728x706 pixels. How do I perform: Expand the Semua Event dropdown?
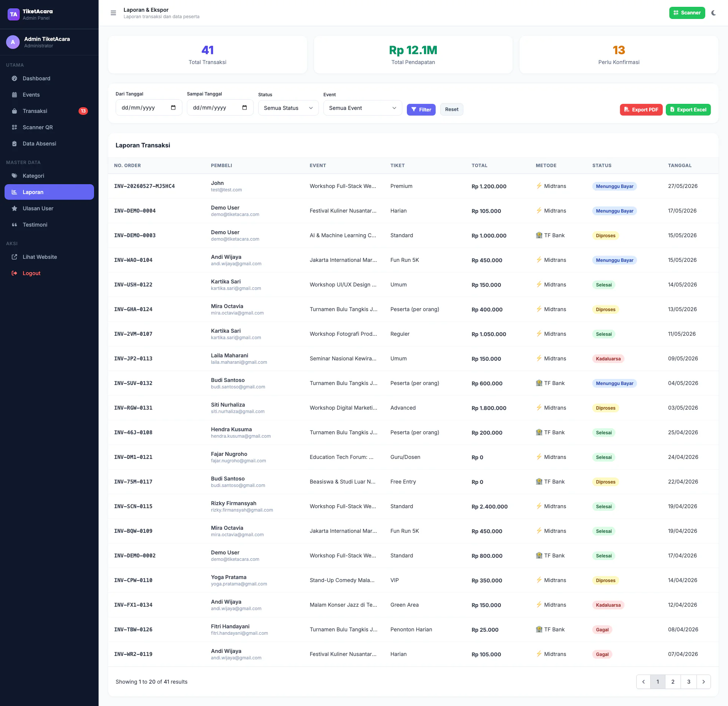[x=362, y=108]
